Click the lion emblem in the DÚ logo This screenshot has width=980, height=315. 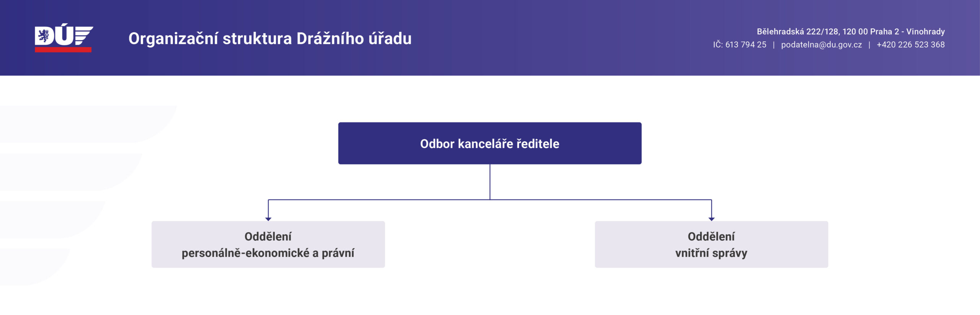[x=44, y=36]
